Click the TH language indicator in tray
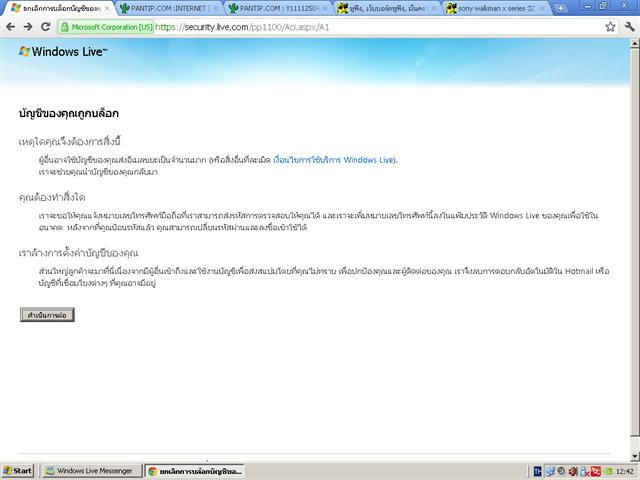 pos(537,470)
